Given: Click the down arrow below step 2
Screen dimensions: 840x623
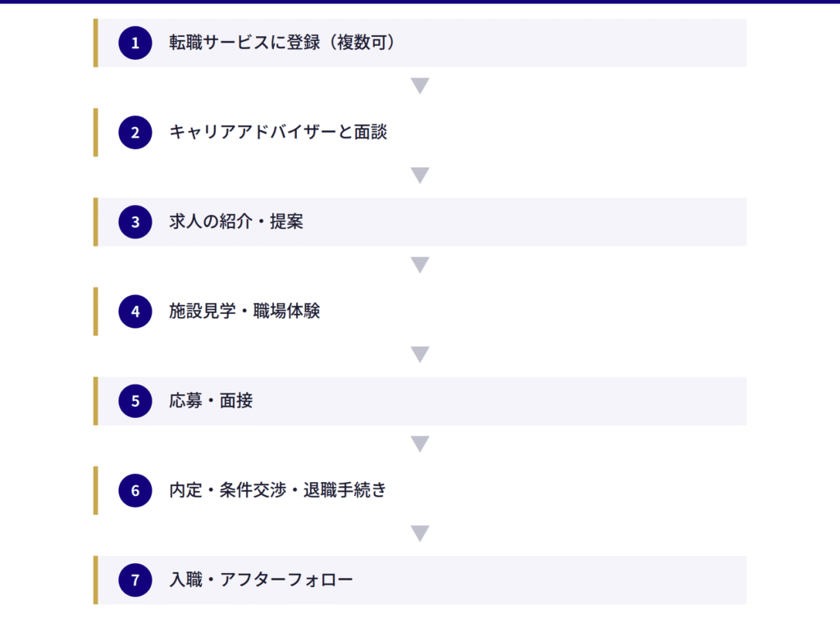Looking at the screenshot, I should point(420,175).
